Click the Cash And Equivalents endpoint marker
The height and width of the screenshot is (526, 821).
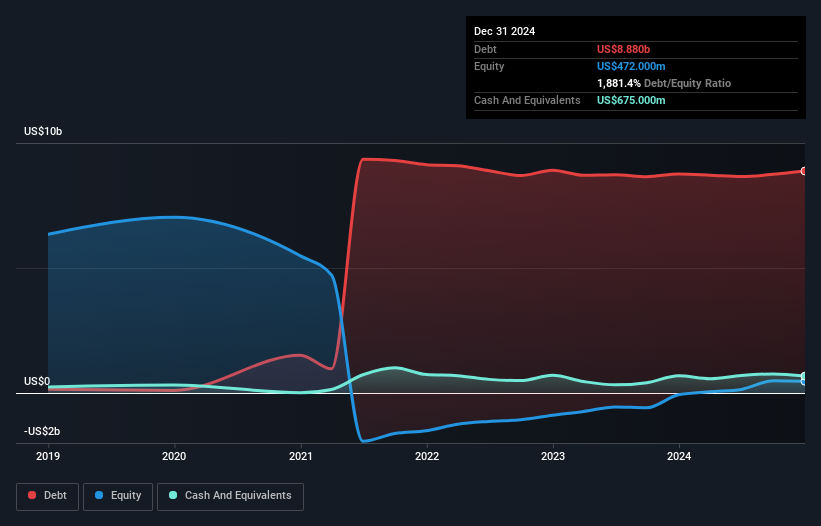pos(804,376)
